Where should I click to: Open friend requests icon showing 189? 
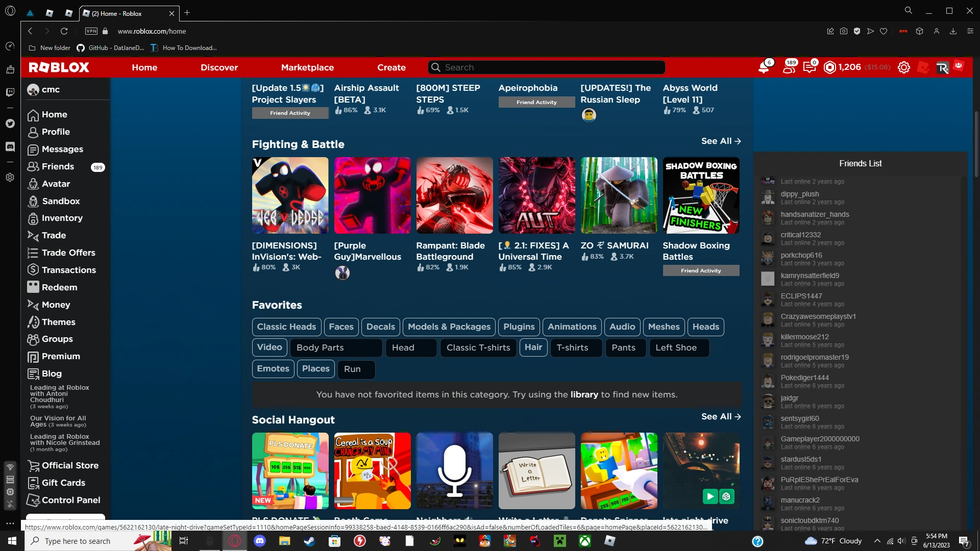coord(789,67)
